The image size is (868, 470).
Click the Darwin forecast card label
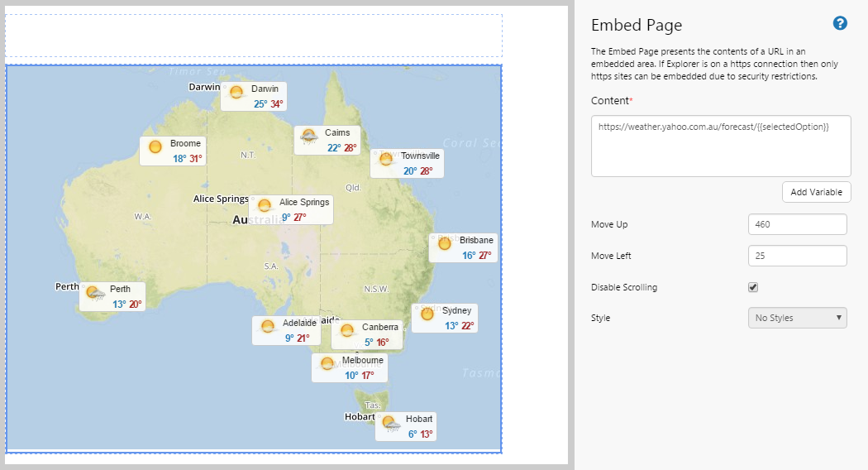265,89
